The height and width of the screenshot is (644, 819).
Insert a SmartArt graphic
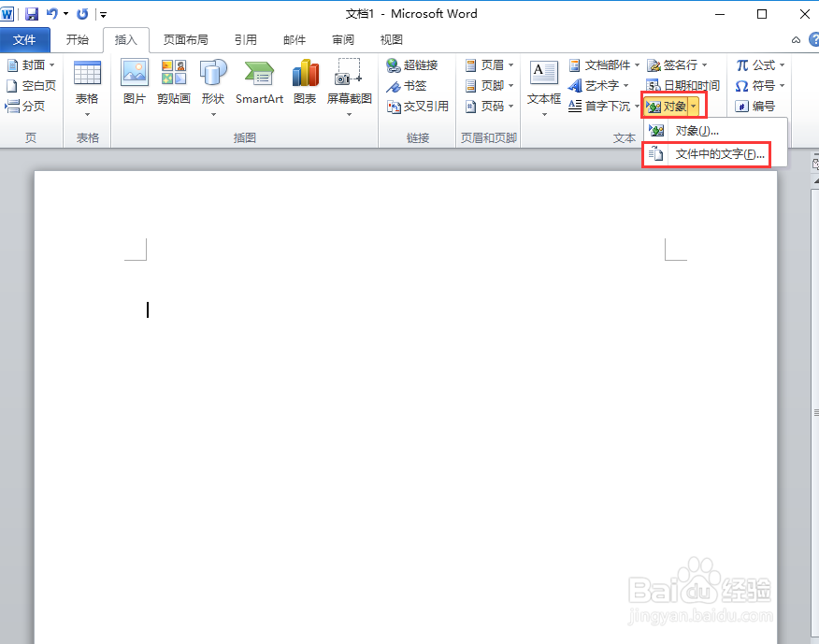point(259,82)
